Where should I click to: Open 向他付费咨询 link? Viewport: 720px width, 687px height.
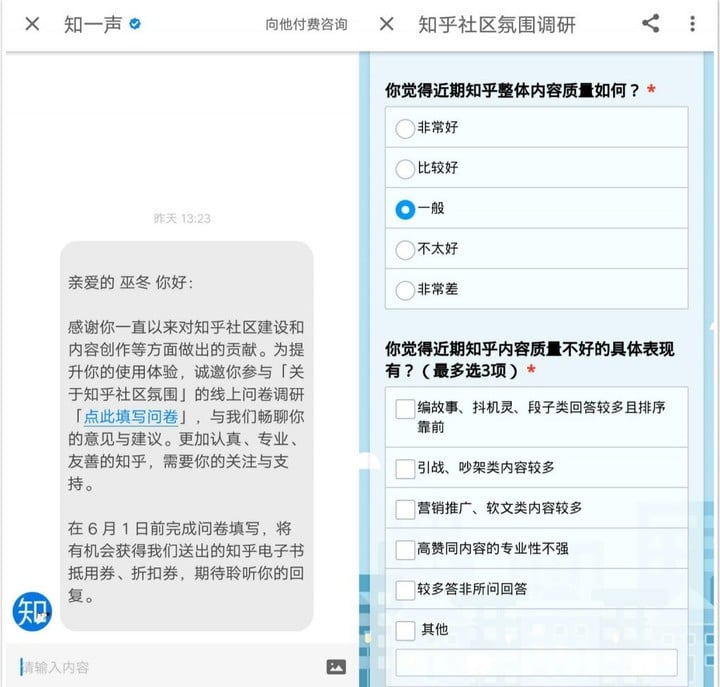point(306,24)
